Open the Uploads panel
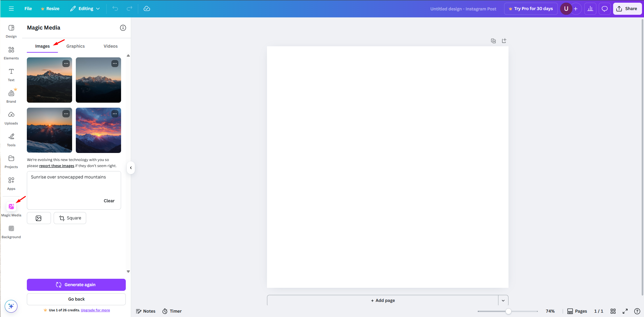This screenshot has height=317, width=644. pyautogui.click(x=11, y=118)
